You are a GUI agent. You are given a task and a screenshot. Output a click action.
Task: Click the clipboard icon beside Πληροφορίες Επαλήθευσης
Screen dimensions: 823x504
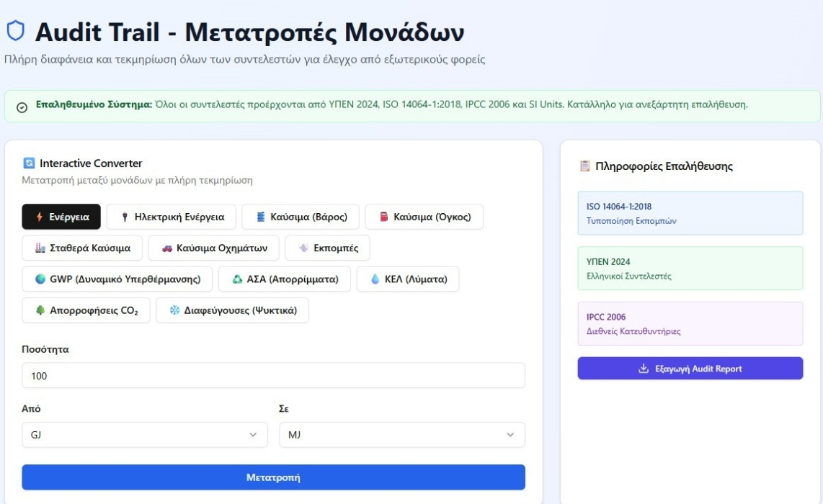(584, 166)
